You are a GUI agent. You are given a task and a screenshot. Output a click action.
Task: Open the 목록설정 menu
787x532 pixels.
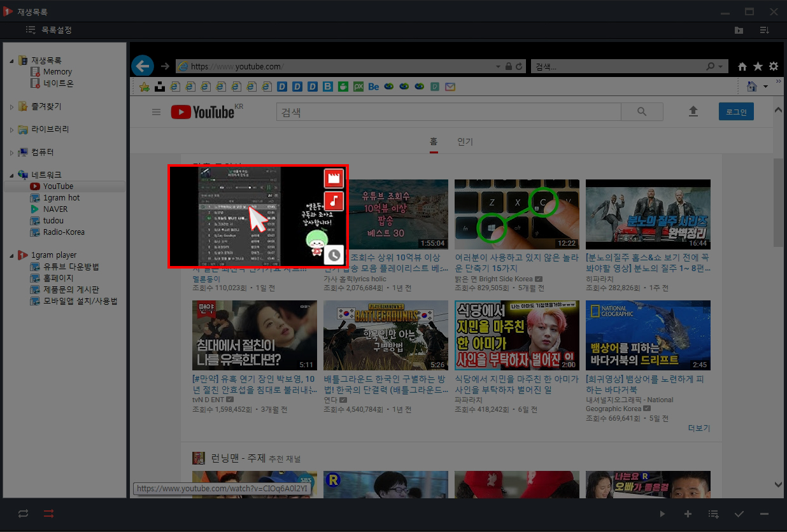pos(49,30)
